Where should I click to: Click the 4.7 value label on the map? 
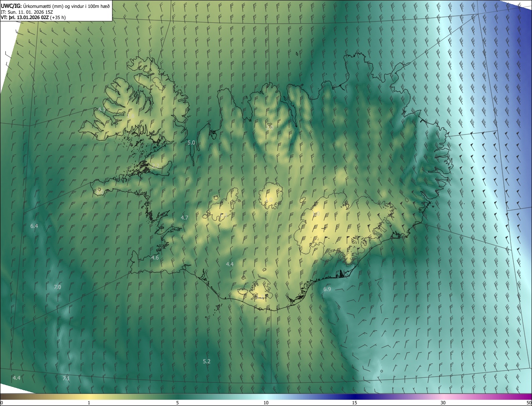click(185, 218)
